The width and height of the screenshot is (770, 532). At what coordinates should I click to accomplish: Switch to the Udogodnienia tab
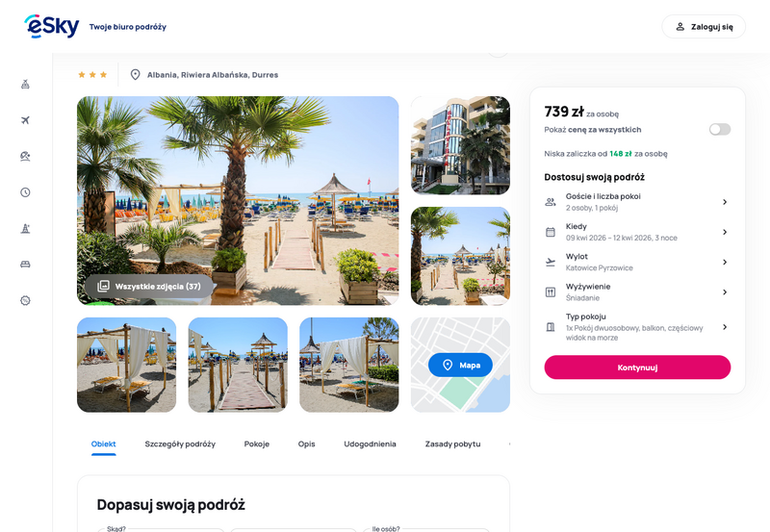tap(370, 443)
